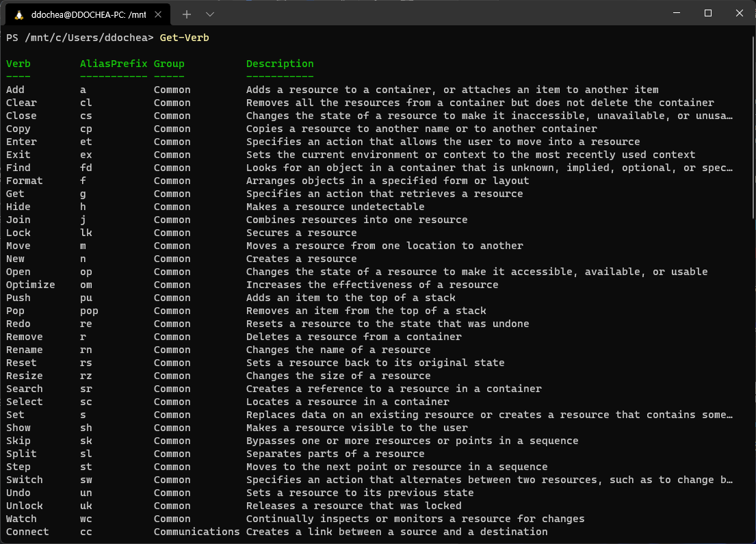Click alias prefix rz

pos(86,376)
